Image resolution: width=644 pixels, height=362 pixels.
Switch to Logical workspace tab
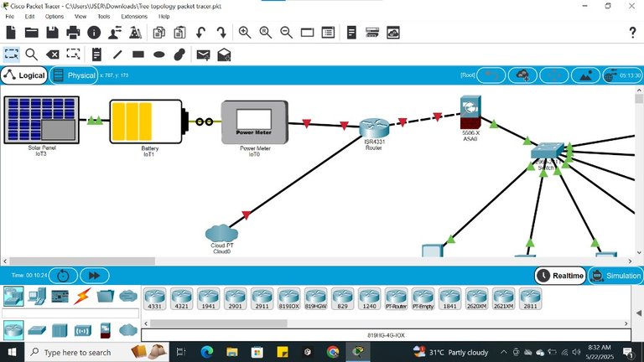[24, 75]
